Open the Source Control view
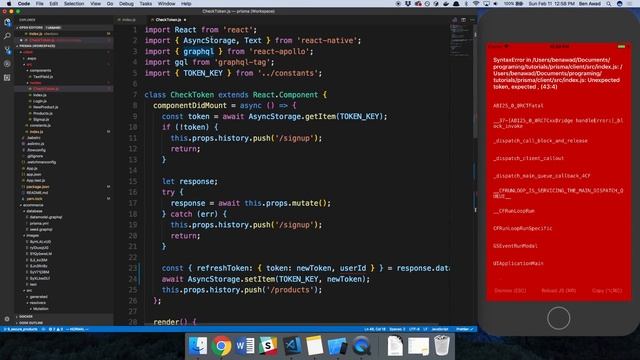Screen dimensions: 640x360 pyautogui.click(x=7, y=50)
